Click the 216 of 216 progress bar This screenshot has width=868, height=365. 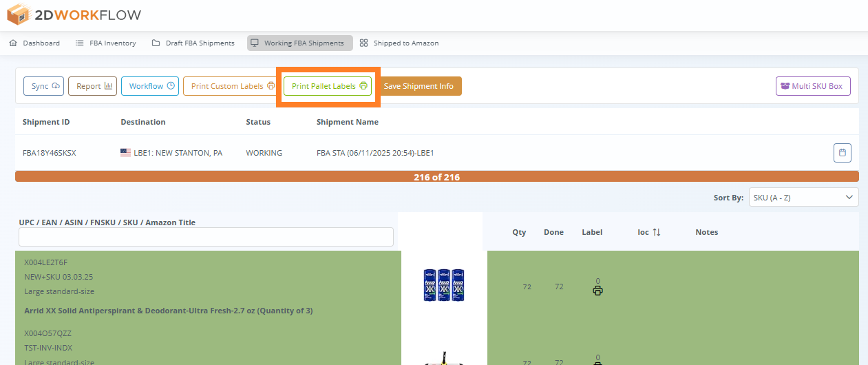(x=436, y=177)
